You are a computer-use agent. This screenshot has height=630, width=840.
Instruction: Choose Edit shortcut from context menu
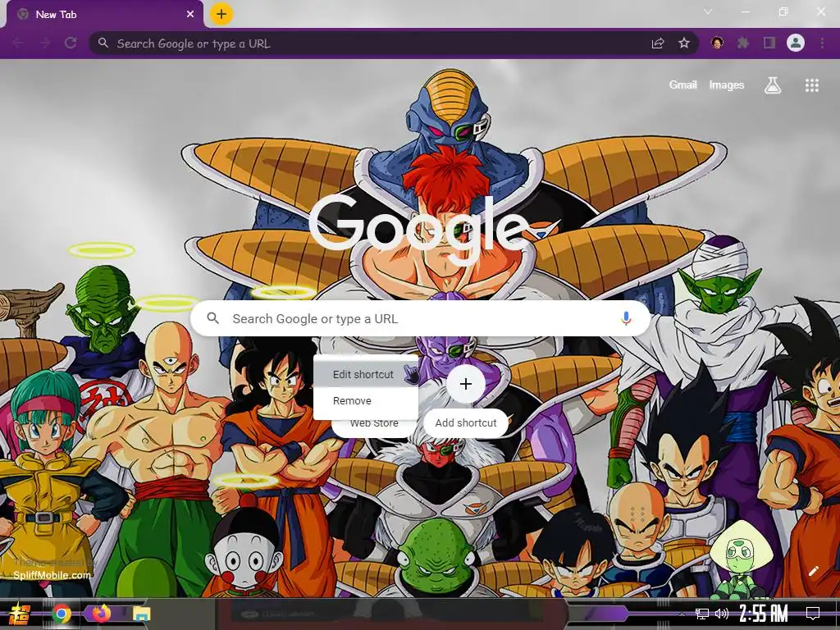click(365, 374)
